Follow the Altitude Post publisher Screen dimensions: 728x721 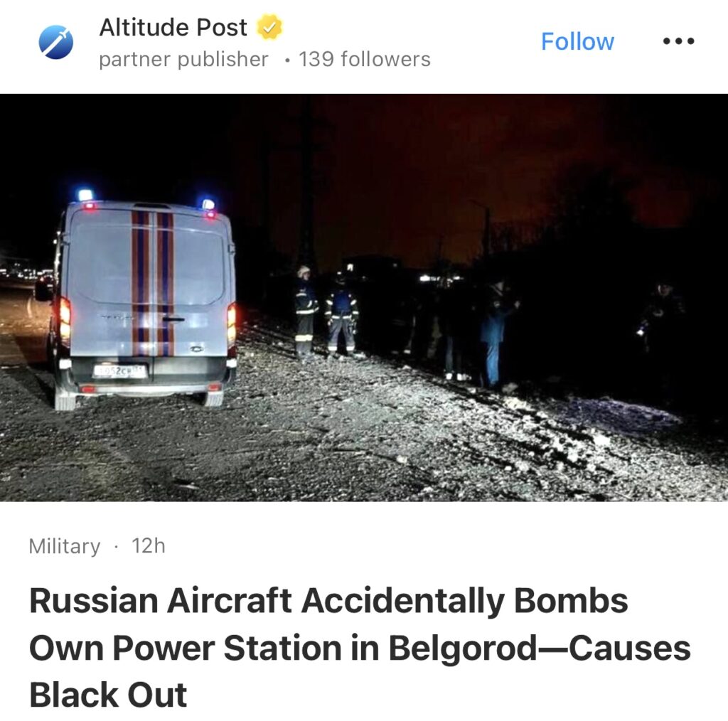(x=577, y=41)
